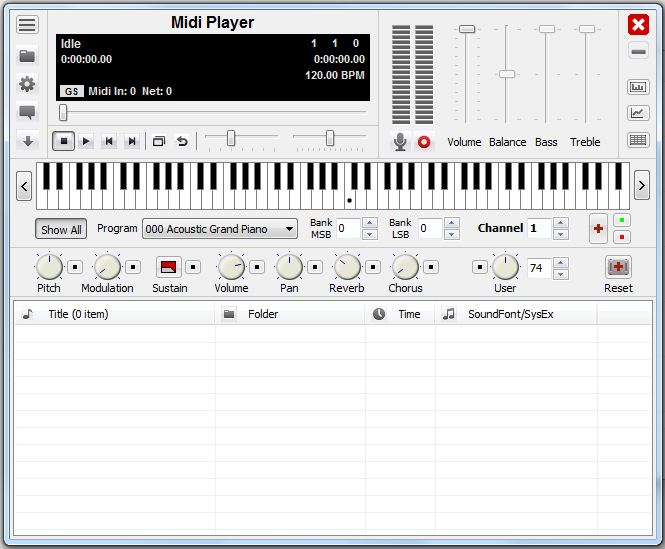Click the open folder icon in sidebar
The width and height of the screenshot is (665, 549).
27,55
